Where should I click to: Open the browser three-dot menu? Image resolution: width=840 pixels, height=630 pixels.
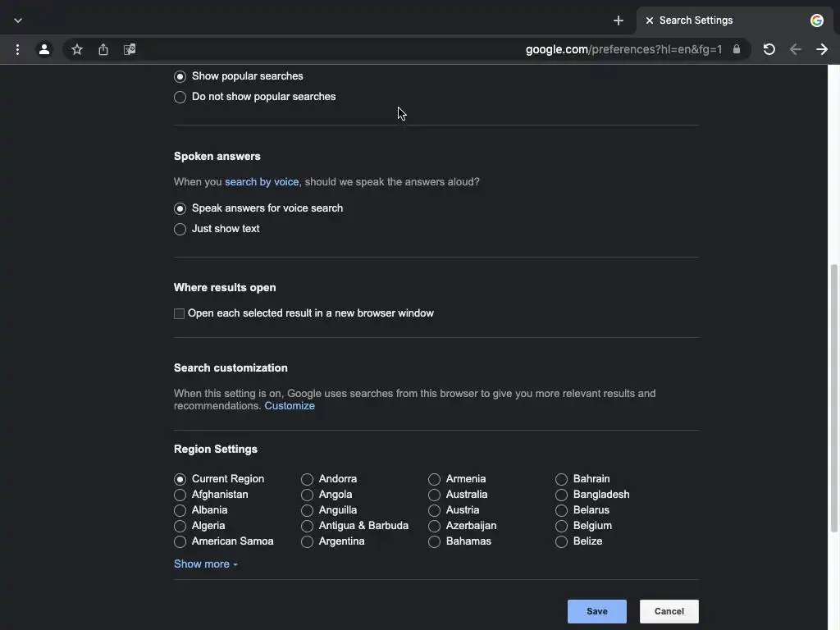click(x=17, y=49)
